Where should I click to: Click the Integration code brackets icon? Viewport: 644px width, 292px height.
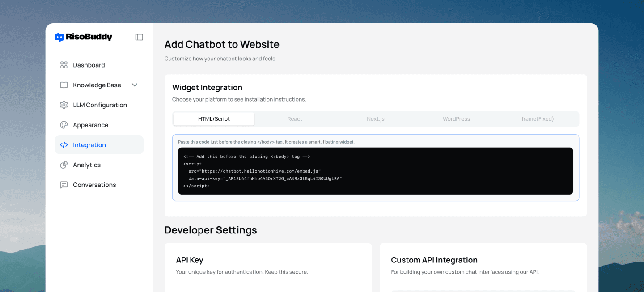[x=64, y=145]
